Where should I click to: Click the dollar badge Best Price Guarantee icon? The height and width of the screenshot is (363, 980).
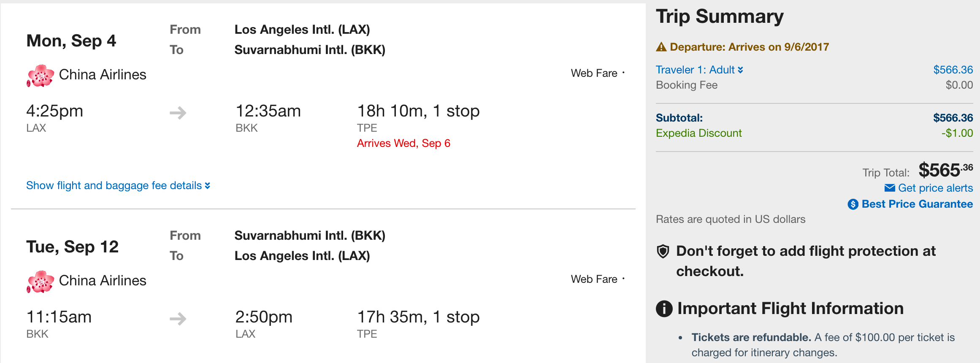pos(853,204)
